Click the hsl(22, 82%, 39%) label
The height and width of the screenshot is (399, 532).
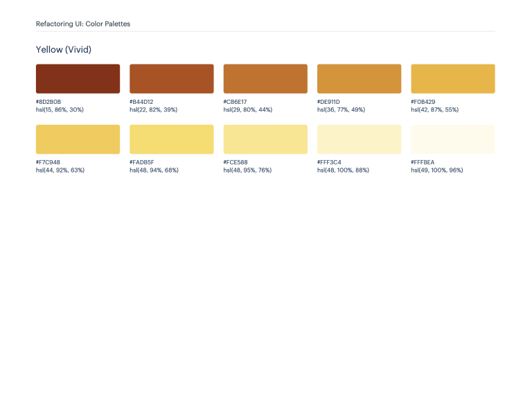tap(154, 109)
